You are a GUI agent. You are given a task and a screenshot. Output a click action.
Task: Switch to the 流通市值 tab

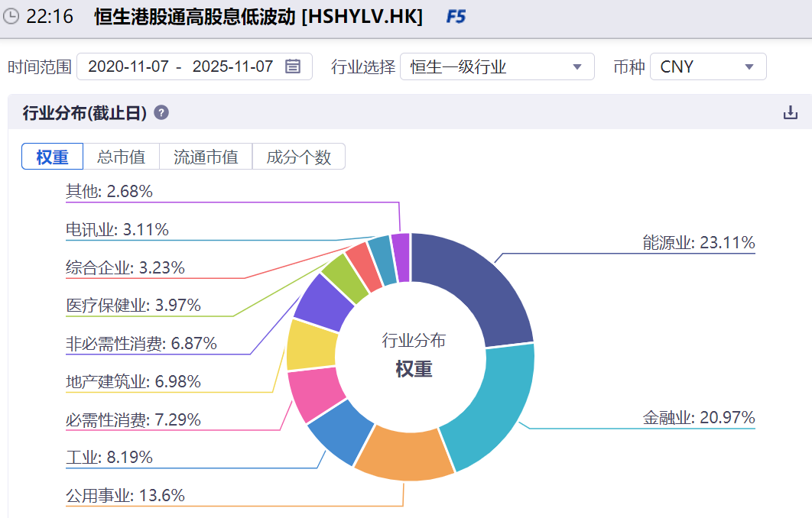tap(206, 157)
